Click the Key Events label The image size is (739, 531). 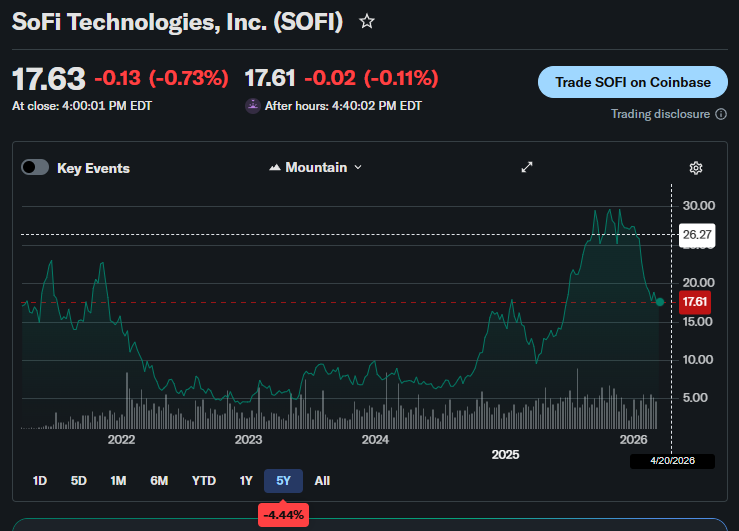[93, 168]
